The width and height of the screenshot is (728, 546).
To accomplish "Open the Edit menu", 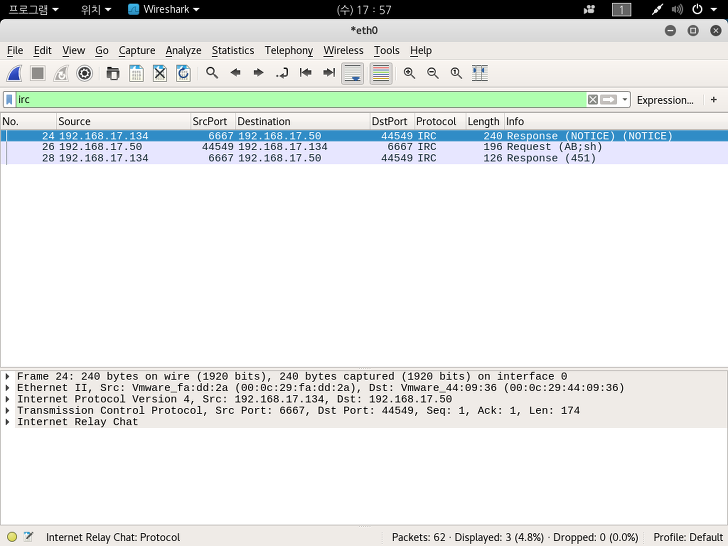I will 42,51.
